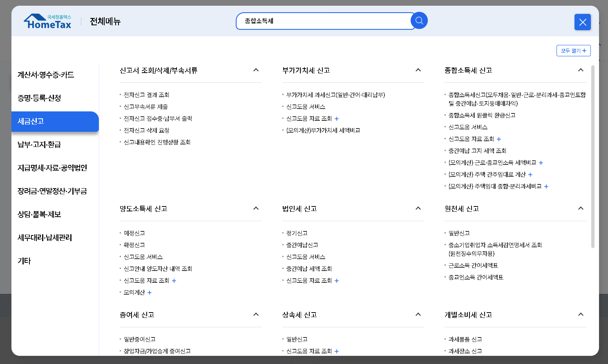This screenshot has width=608, height=364.
Task: Collapse the 원천세 신고 section
Action: [x=581, y=208]
